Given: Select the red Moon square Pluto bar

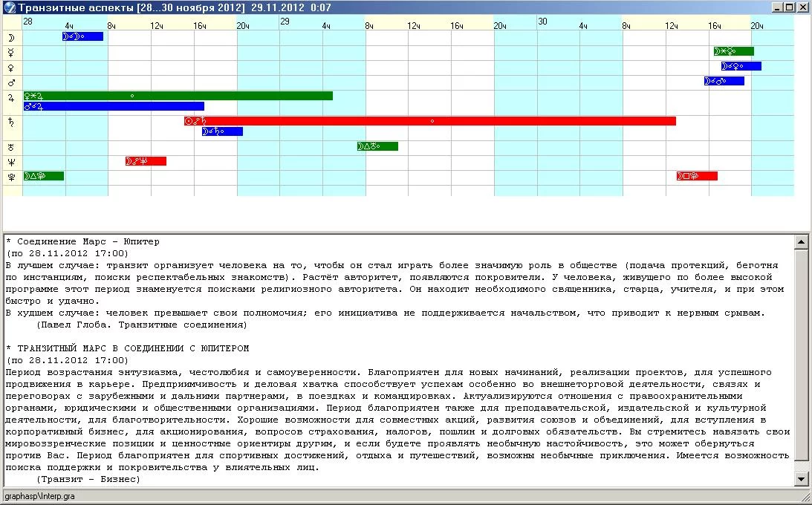Looking at the screenshot, I should tap(697, 177).
